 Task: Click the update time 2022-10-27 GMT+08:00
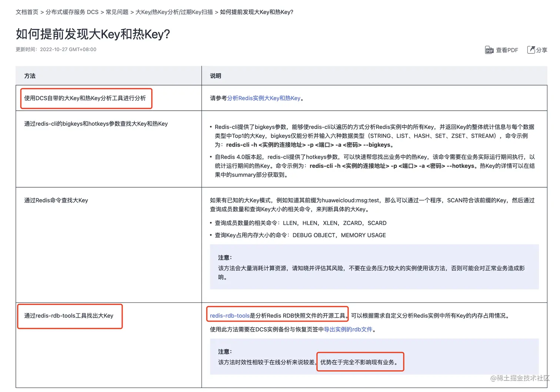coord(68,49)
